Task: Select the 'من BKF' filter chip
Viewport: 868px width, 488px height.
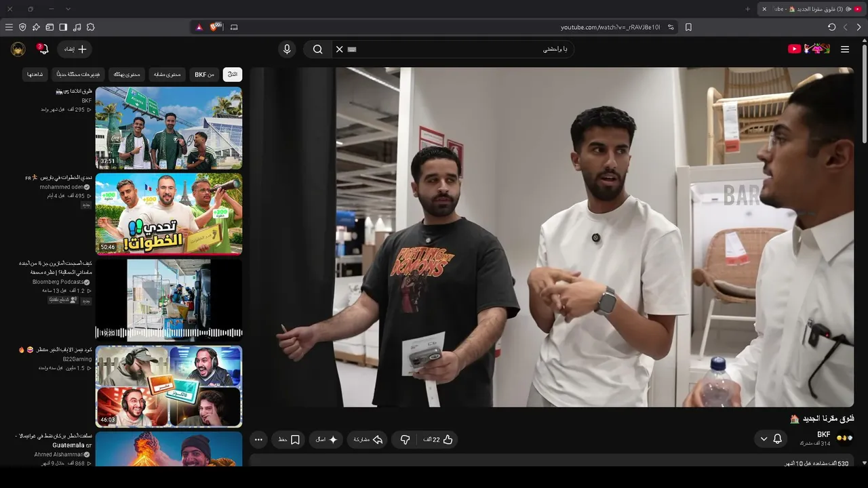Action: [x=205, y=74]
